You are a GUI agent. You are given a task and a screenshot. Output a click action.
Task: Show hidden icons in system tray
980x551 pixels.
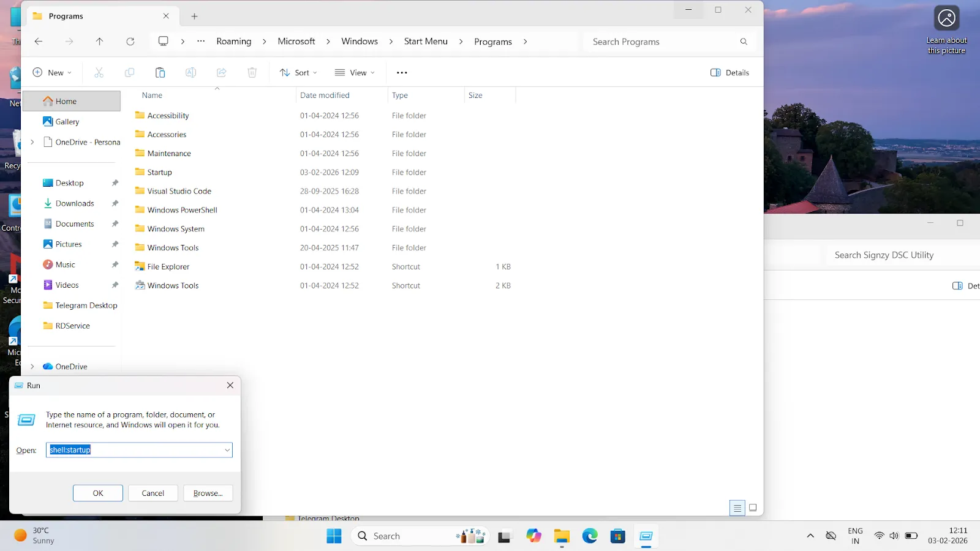point(810,536)
